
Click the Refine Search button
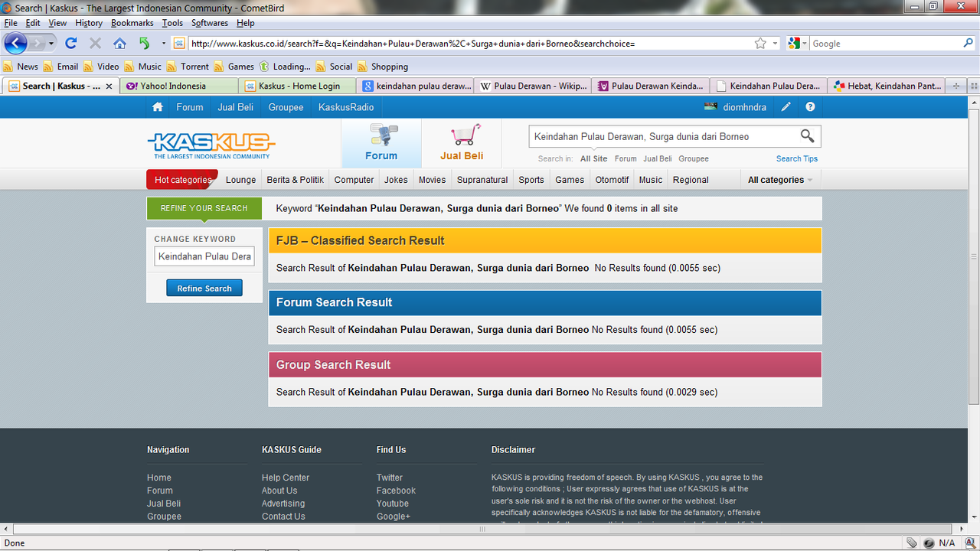click(204, 289)
